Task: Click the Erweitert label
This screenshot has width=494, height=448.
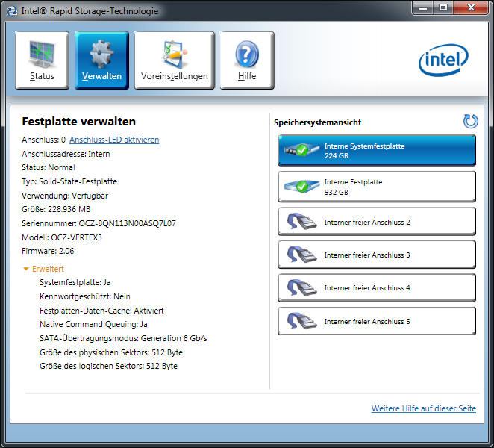Action: pyautogui.click(x=48, y=269)
